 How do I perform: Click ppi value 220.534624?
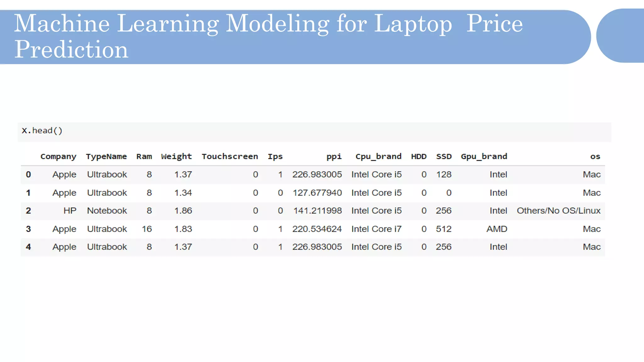pos(317,229)
